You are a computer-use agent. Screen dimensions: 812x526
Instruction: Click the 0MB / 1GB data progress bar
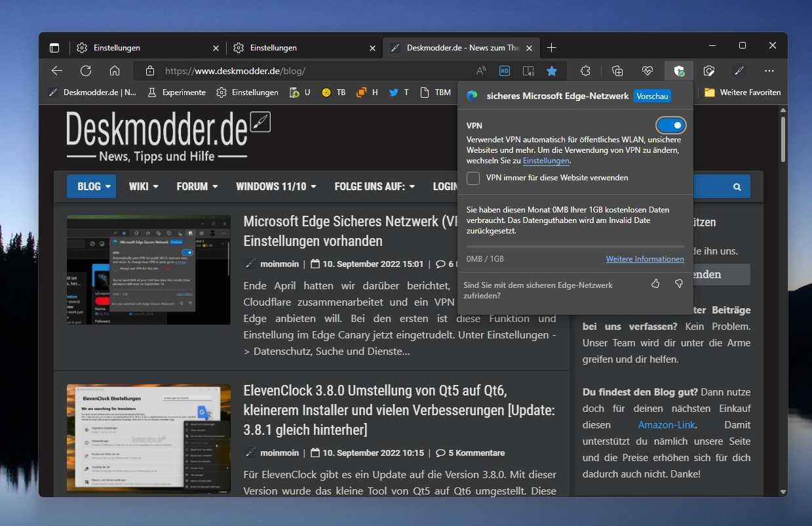point(575,247)
